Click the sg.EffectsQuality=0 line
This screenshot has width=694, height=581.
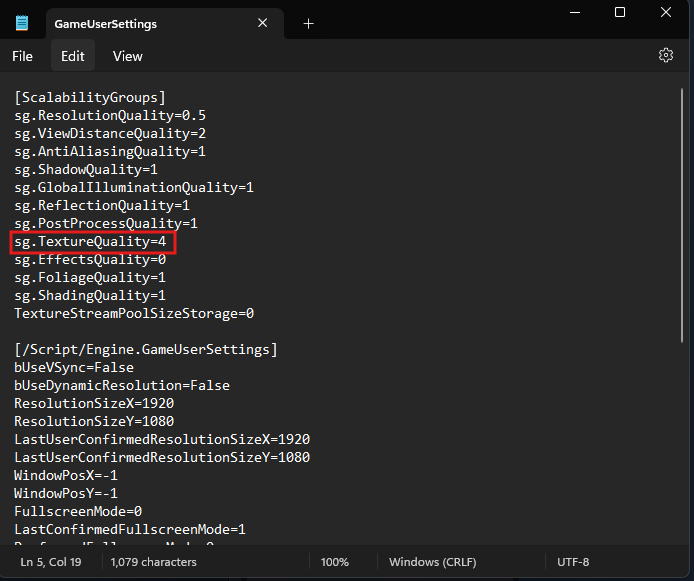(x=90, y=260)
